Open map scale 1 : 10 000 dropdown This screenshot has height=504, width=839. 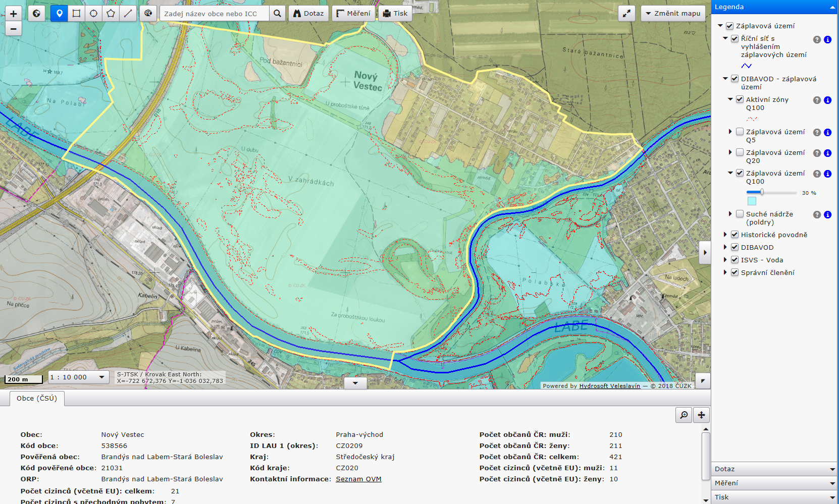pos(78,377)
